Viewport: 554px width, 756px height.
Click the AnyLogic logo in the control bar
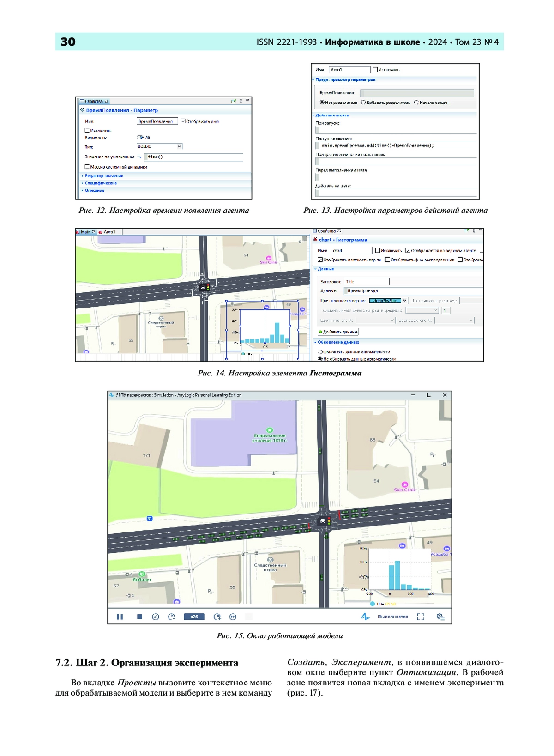(x=365, y=617)
